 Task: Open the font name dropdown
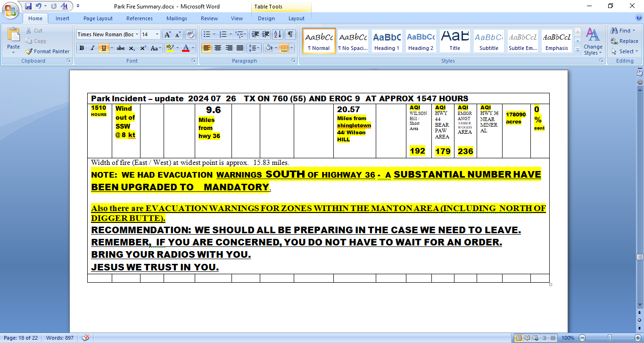(x=137, y=34)
